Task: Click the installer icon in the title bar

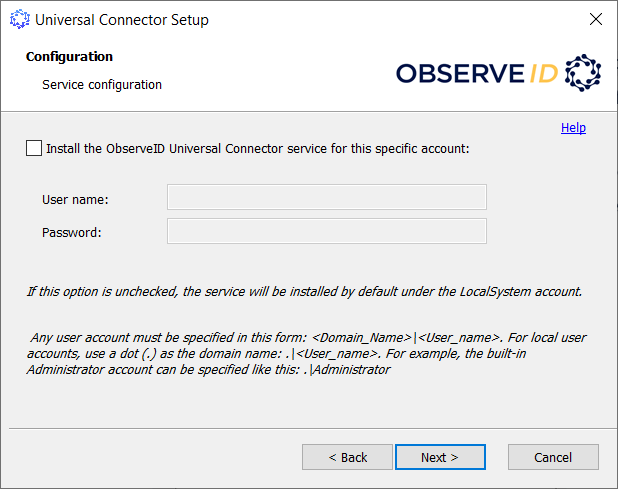Action: coord(17,19)
